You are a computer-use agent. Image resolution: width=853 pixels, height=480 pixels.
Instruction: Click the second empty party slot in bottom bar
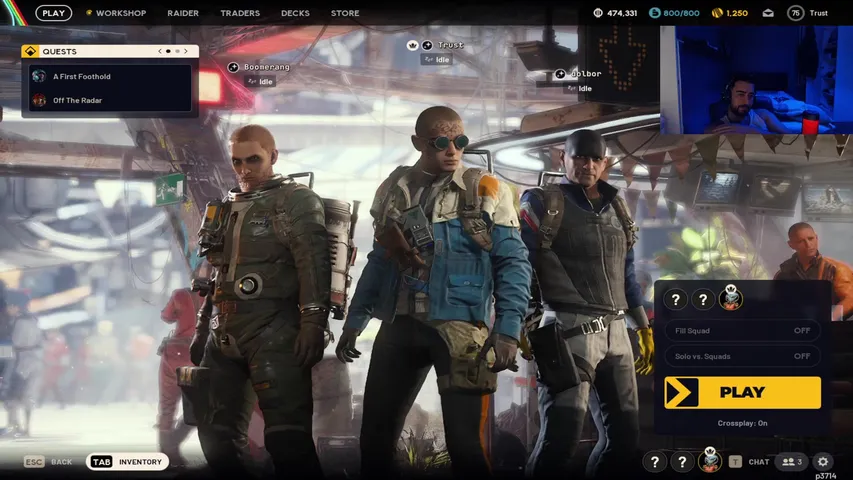[682, 462]
